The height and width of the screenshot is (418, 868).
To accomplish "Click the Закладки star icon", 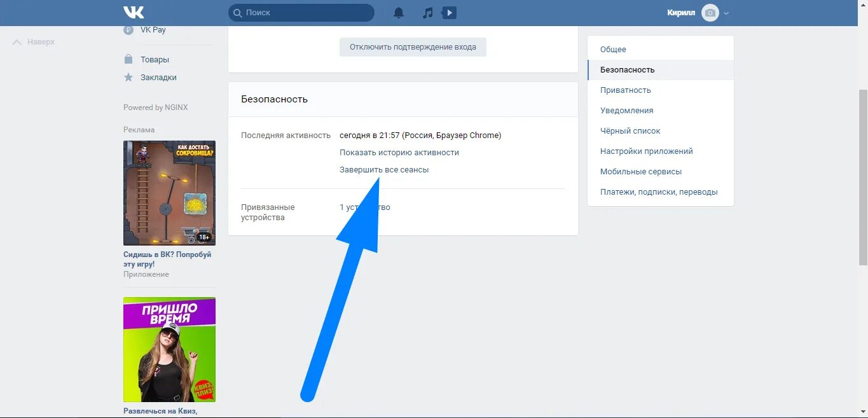I will [x=128, y=77].
